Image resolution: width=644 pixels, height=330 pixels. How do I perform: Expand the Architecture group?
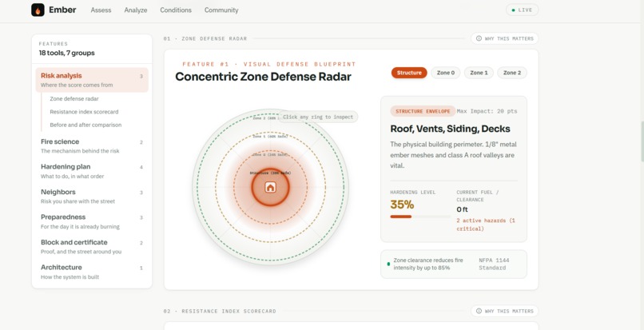pos(92,272)
